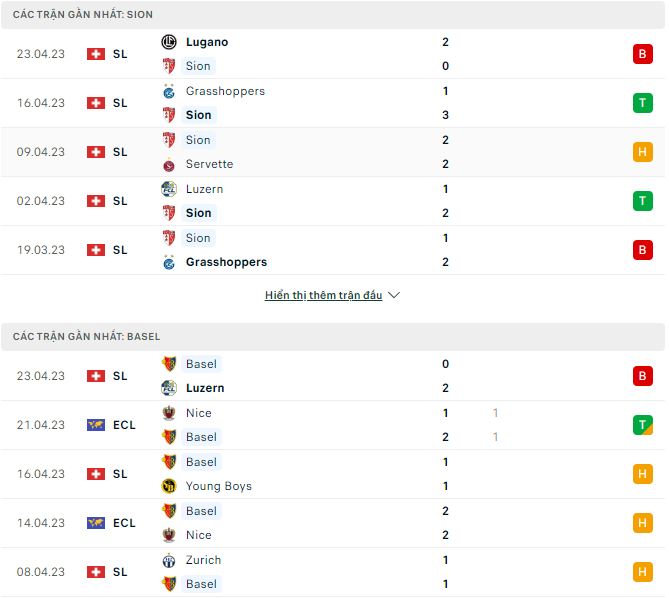Open the Grasshoppers team link on 16.04.23
669x598 pixels.
coord(225,91)
